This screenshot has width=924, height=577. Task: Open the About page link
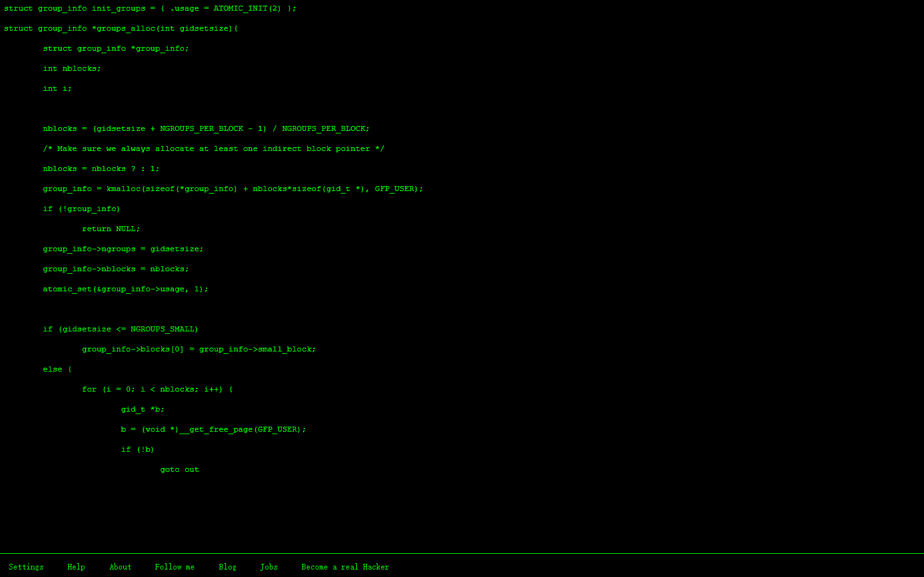coord(120,567)
